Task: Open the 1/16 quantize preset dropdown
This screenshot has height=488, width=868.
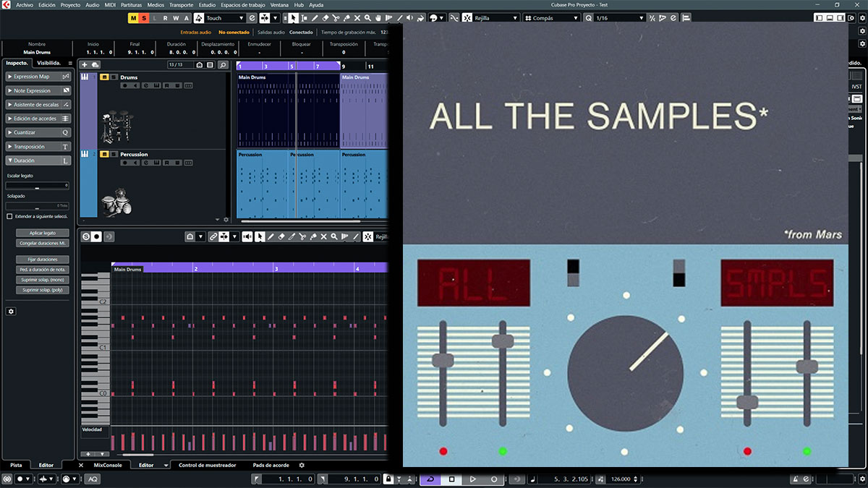Action: pyautogui.click(x=621, y=17)
